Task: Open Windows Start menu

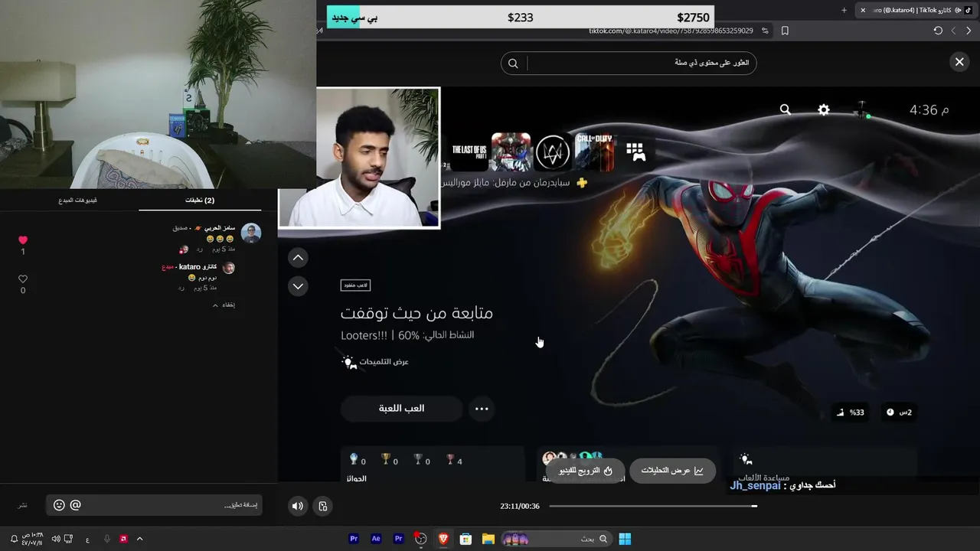Action: 625,539
